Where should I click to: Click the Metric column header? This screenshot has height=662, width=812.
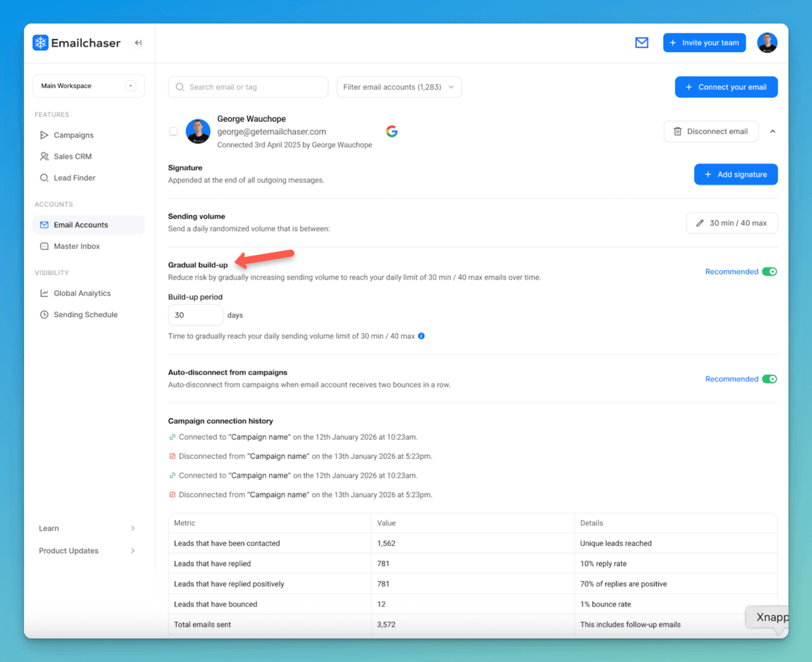[x=185, y=523]
